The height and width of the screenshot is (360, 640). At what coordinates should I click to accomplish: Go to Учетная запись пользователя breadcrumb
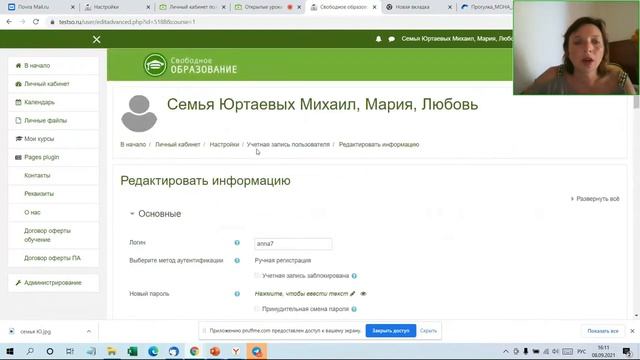(x=288, y=144)
